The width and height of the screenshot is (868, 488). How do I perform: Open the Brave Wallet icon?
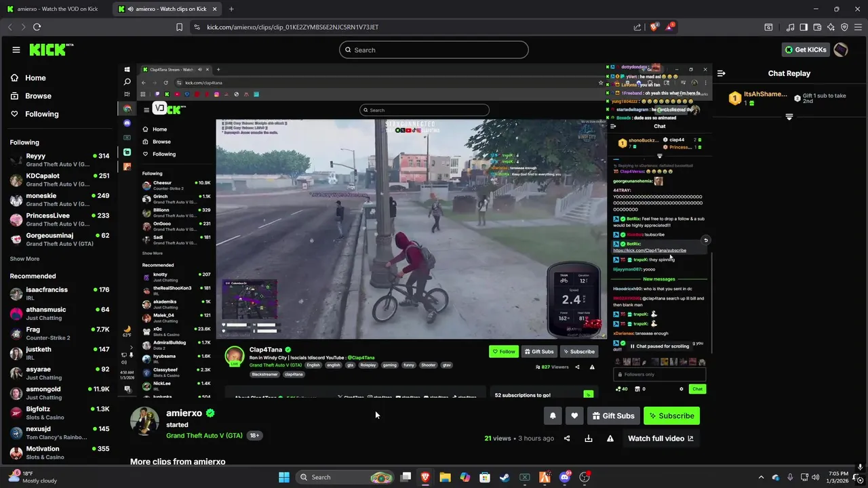[817, 27]
